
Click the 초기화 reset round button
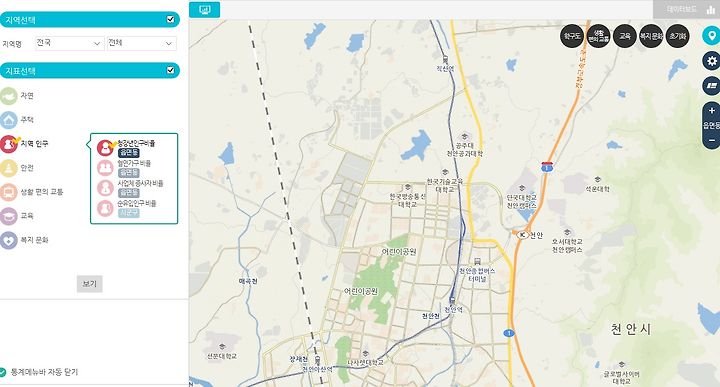(677, 36)
